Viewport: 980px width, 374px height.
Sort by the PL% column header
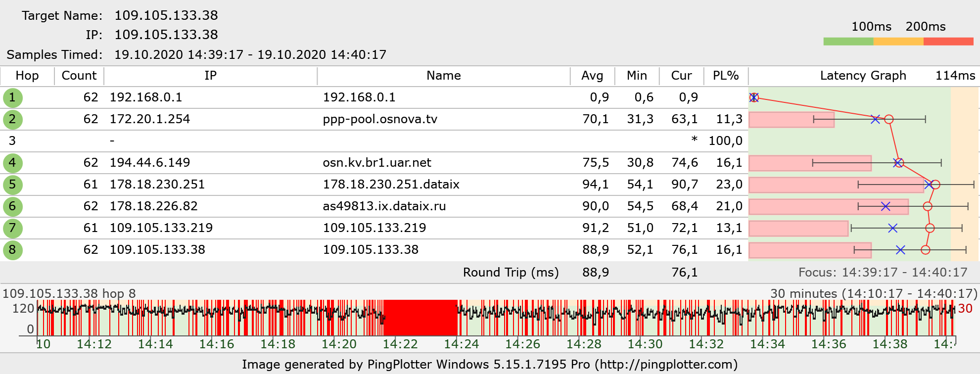coord(725,76)
